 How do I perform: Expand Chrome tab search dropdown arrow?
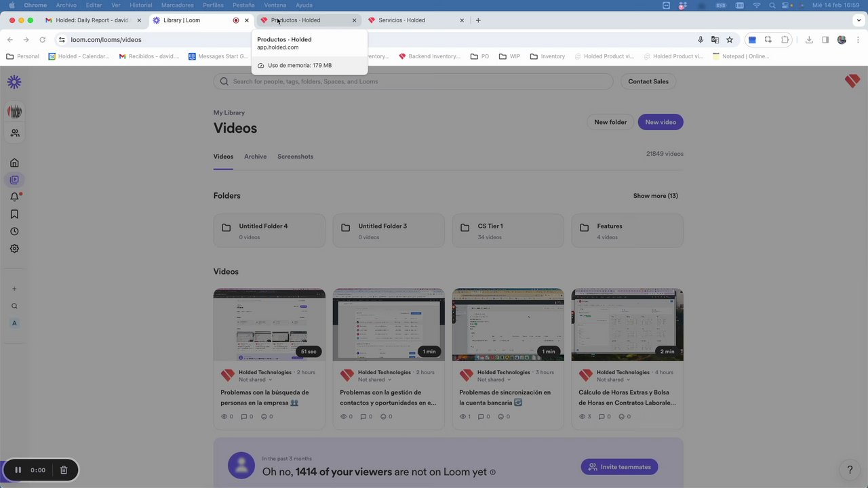point(859,20)
